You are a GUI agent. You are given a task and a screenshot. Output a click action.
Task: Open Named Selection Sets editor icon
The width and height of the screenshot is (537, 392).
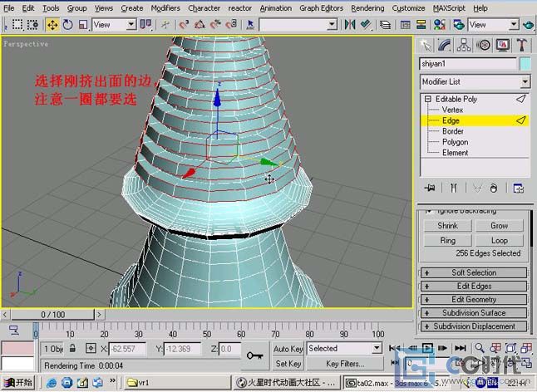pos(250,25)
